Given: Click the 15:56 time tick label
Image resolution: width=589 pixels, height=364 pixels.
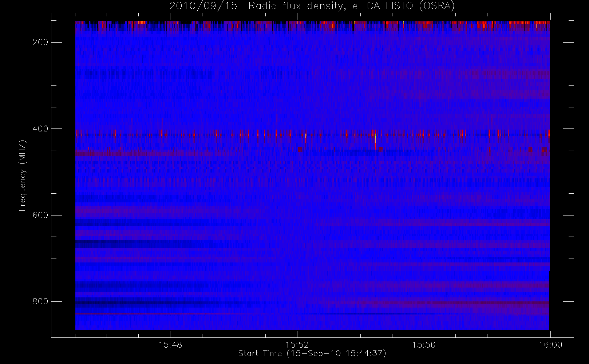Looking at the screenshot, I should pyautogui.click(x=424, y=345).
